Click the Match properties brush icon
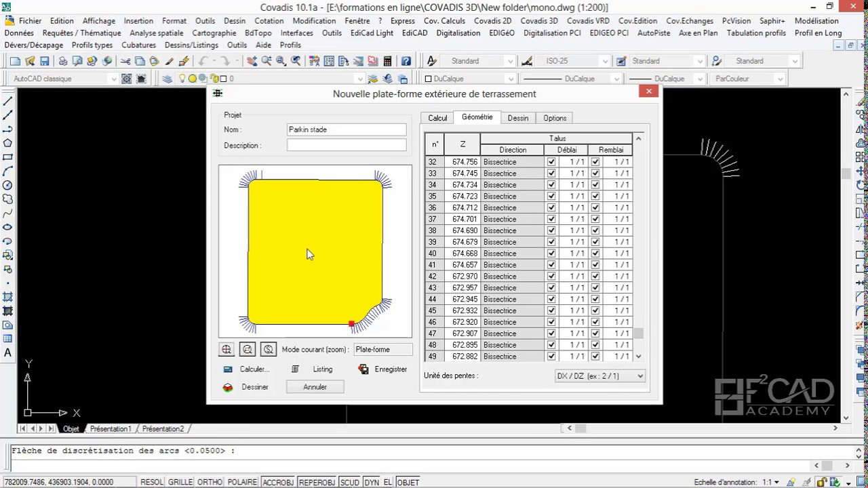The width and height of the screenshot is (868, 488). click(170, 61)
